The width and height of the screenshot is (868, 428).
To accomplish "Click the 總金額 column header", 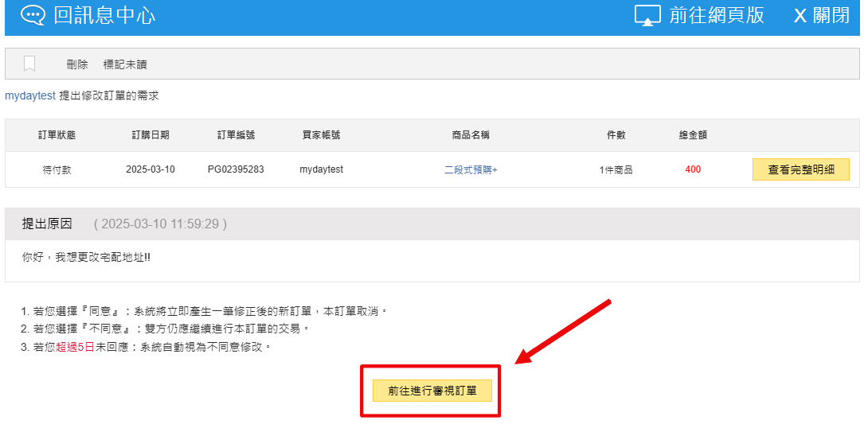I will point(693,135).
